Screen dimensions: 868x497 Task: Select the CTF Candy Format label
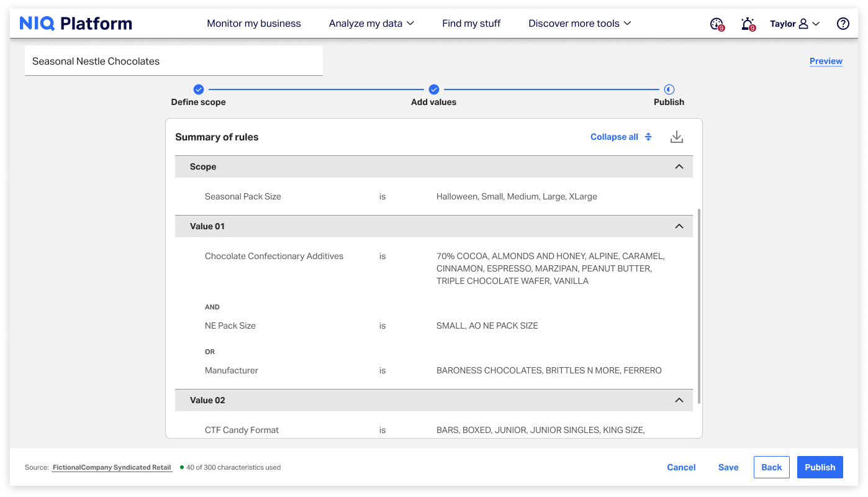click(242, 430)
